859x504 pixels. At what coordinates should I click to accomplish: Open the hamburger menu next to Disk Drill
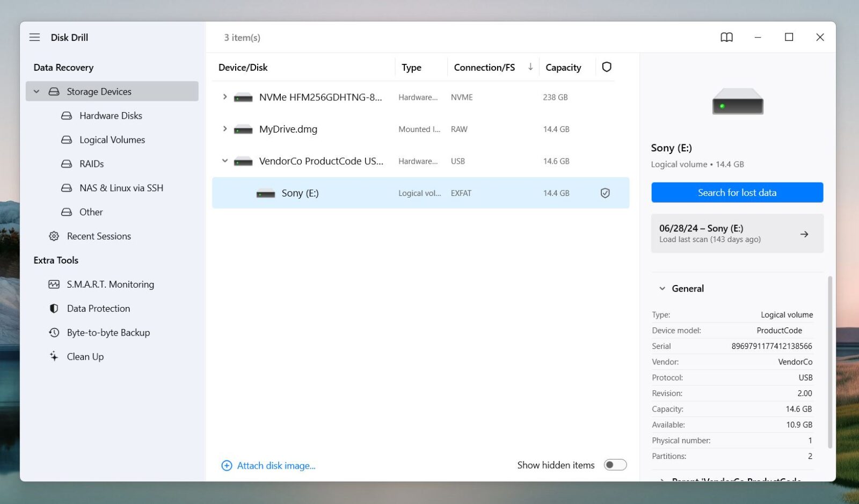click(34, 37)
